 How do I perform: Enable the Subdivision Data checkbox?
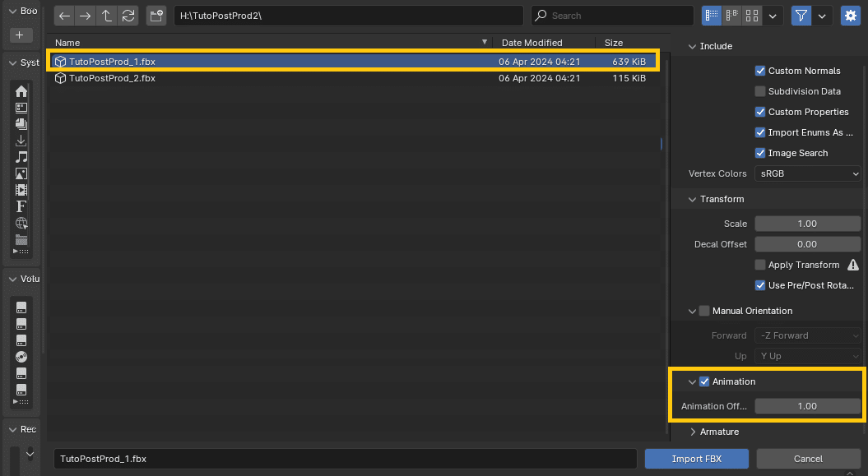(760, 91)
